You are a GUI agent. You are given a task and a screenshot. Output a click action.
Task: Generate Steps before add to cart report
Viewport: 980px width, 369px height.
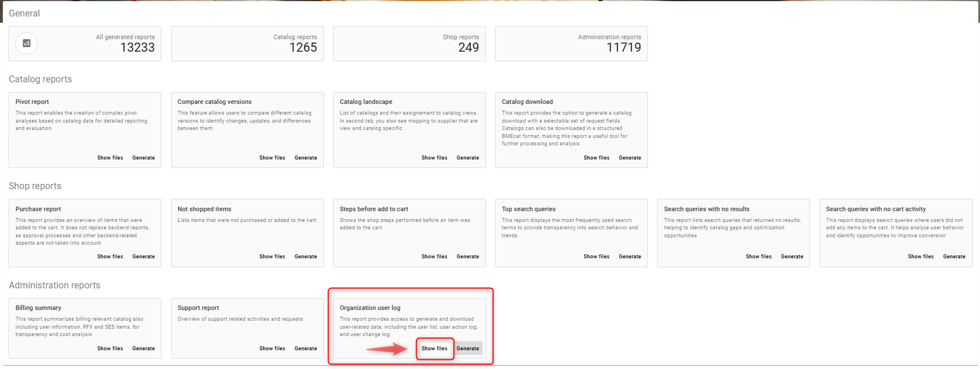[x=467, y=257]
